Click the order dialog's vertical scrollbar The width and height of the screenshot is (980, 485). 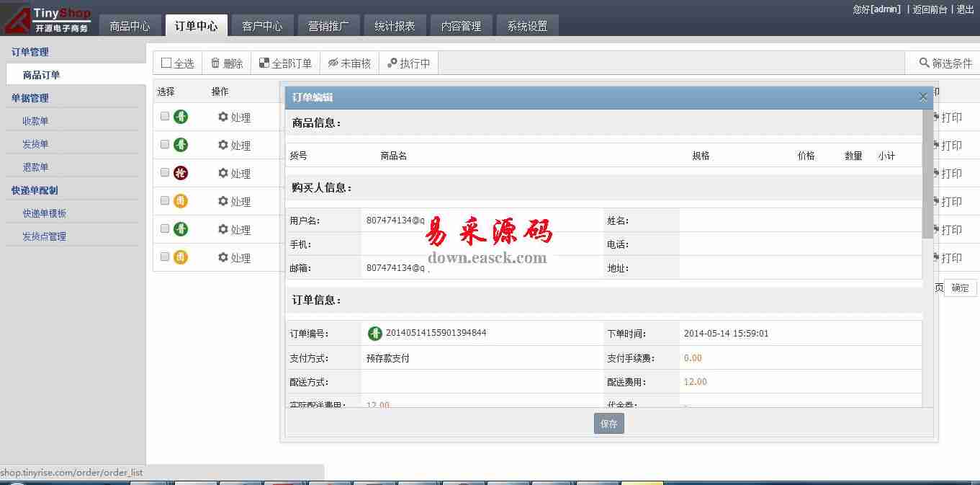pyautogui.click(x=927, y=173)
